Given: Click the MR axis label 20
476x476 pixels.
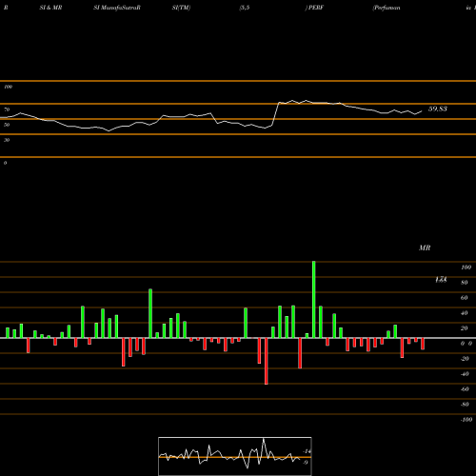Looking at the screenshot, I should tap(465, 328).
